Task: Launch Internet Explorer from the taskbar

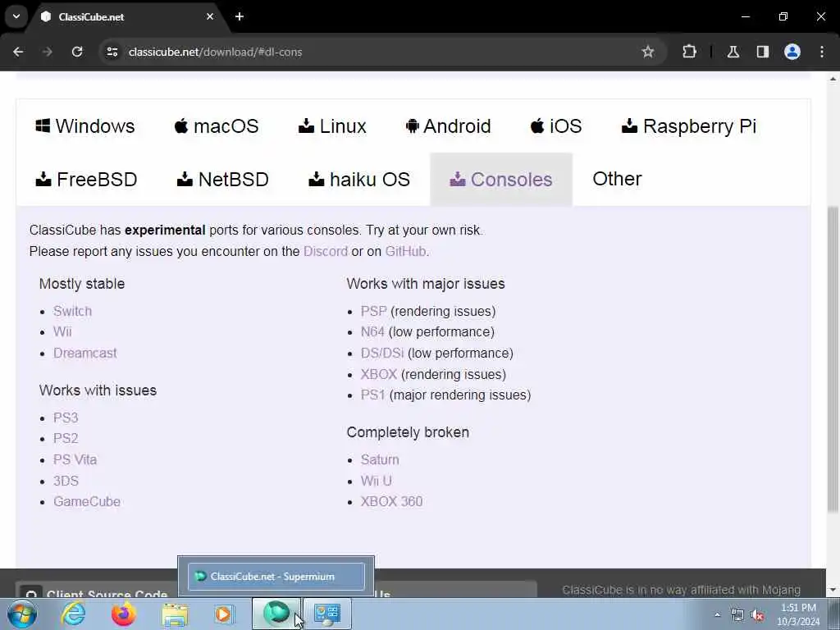Action: coord(73,614)
